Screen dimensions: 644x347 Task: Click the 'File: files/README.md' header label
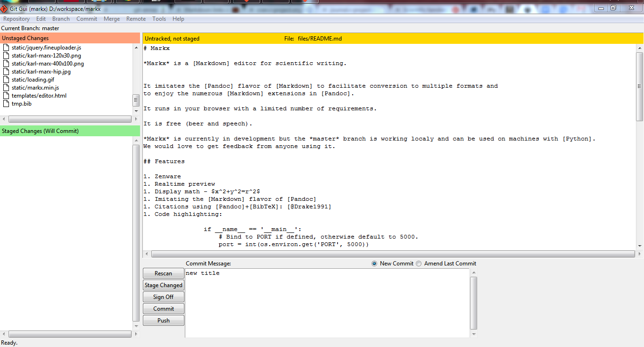[x=313, y=39]
